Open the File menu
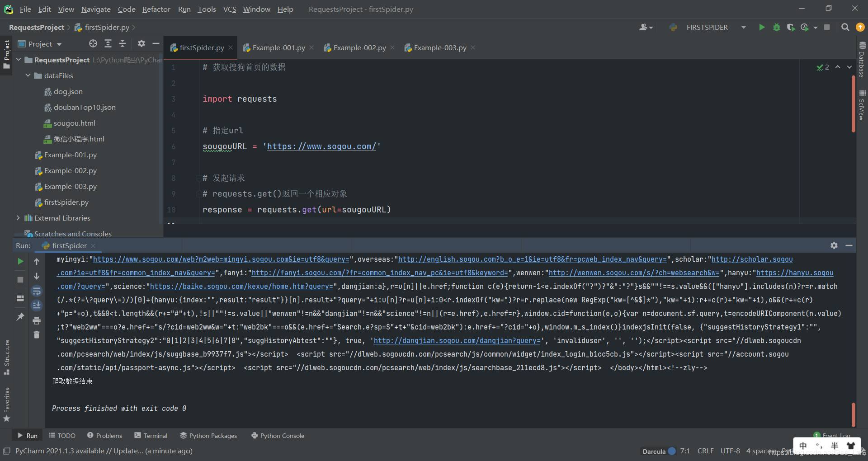Image resolution: width=868 pixels, height=461 pixels. pos(25,9)
